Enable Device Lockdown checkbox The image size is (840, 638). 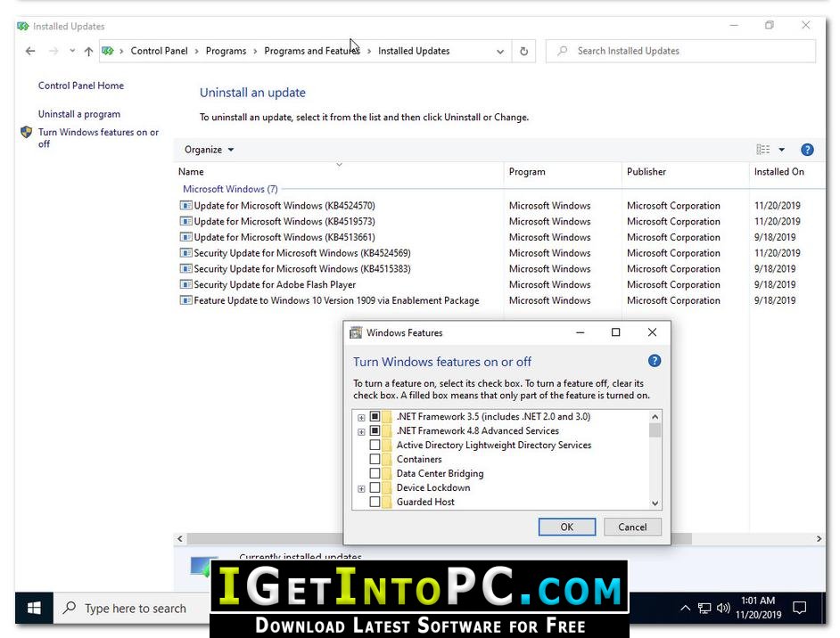click(x=375, y=487)
